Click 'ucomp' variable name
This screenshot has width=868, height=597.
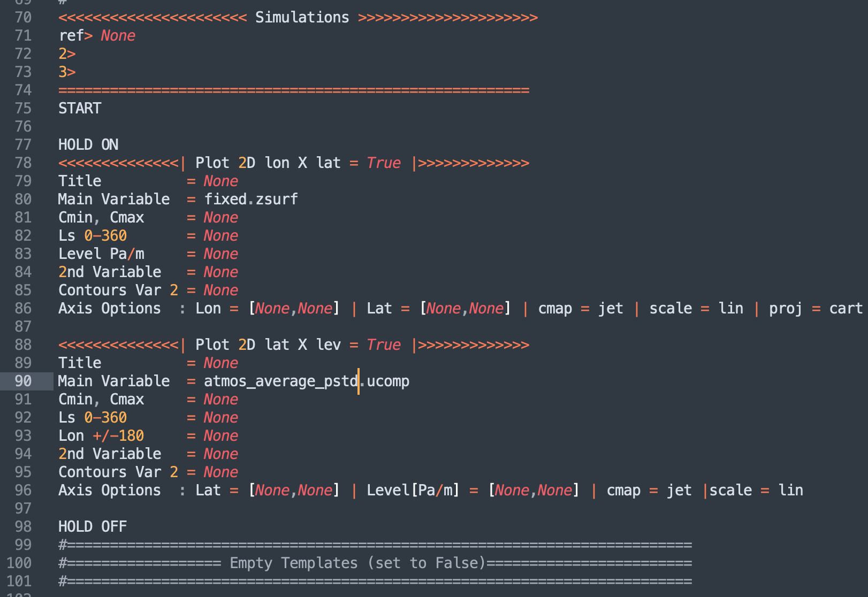click(x=388, y=381)
